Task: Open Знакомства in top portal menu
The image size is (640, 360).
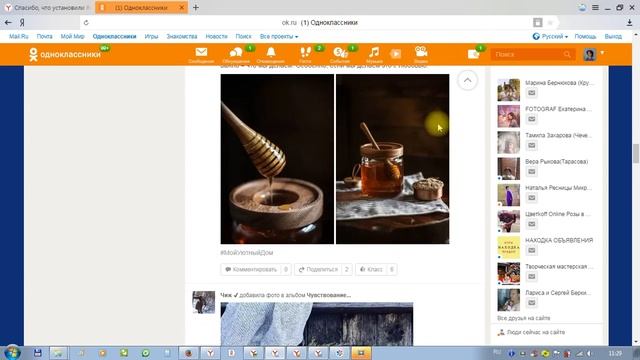Action: (x=182, y=36)
